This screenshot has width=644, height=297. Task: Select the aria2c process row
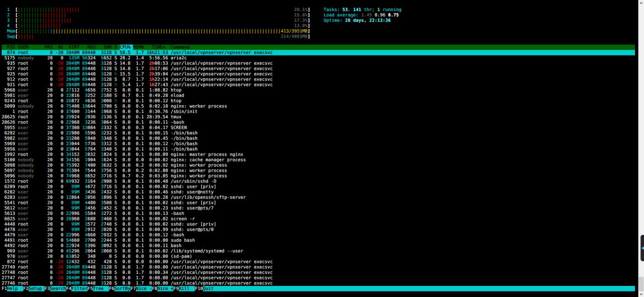179,58
